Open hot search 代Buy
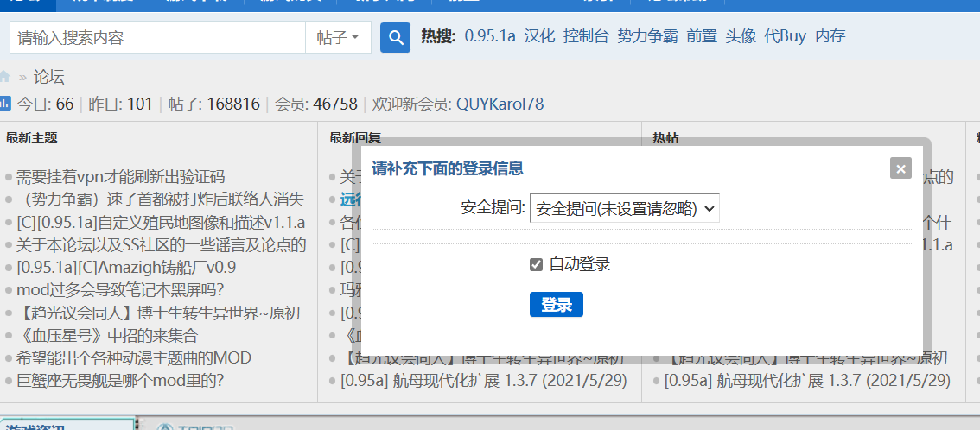 coord(785,36)
